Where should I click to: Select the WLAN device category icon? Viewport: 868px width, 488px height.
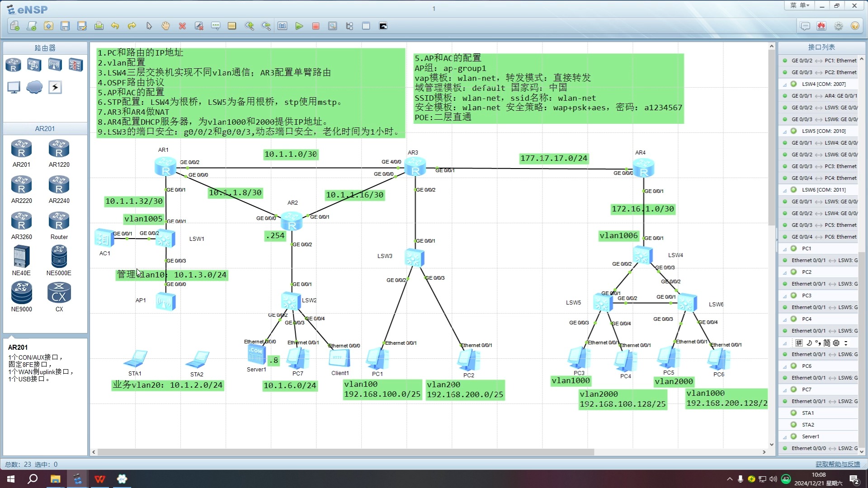point(55,65)
